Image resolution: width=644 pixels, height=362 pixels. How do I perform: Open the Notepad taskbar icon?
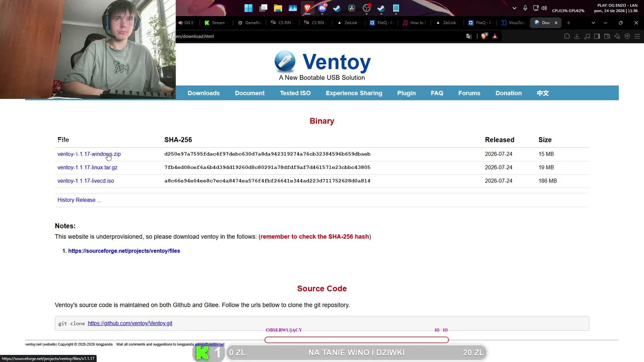[396, 8]
